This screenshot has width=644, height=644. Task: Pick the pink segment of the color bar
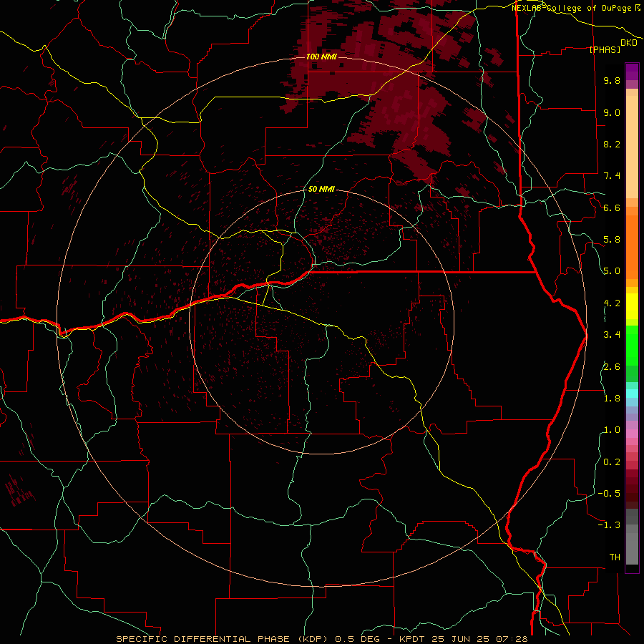pos(632,434)
